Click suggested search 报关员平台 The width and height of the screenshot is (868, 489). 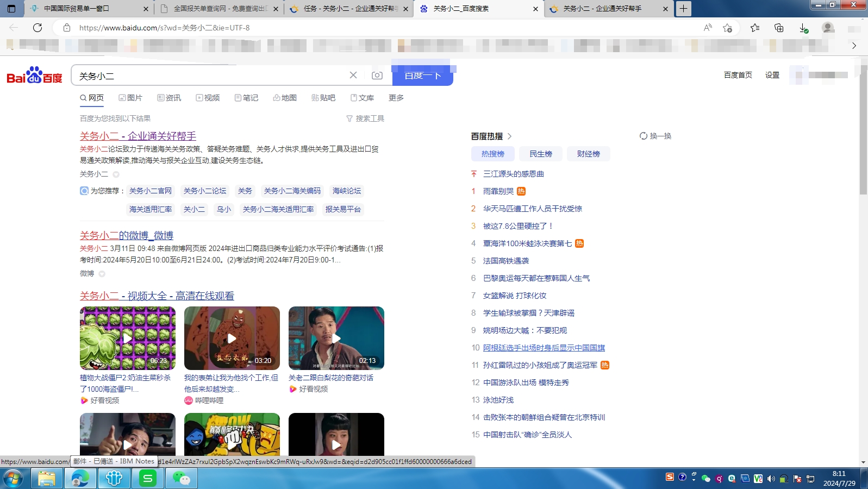pyautogui.click(x=343, y=209)
